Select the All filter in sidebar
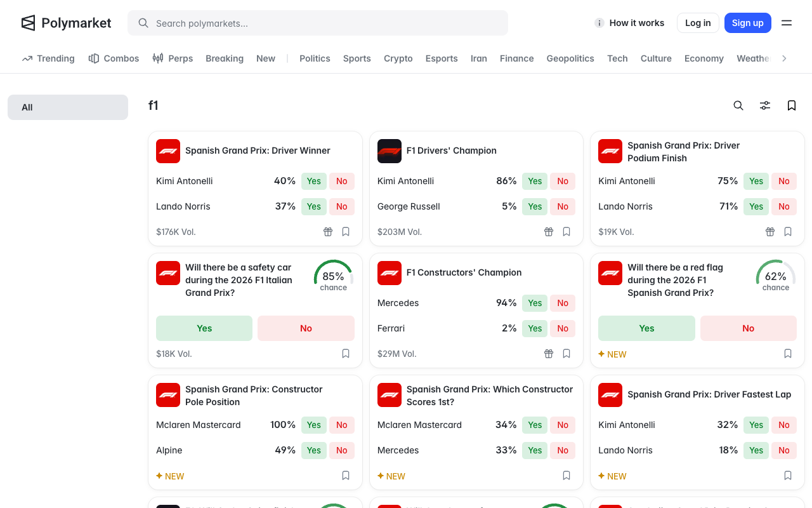This screenshot has height=508, width=812. click(68, 107)
